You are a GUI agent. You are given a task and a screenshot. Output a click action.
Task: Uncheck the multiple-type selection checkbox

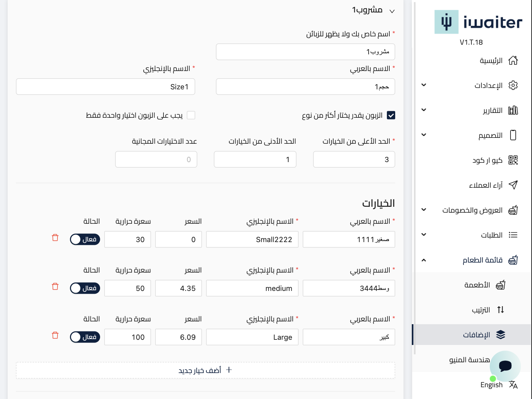point(391,115)
